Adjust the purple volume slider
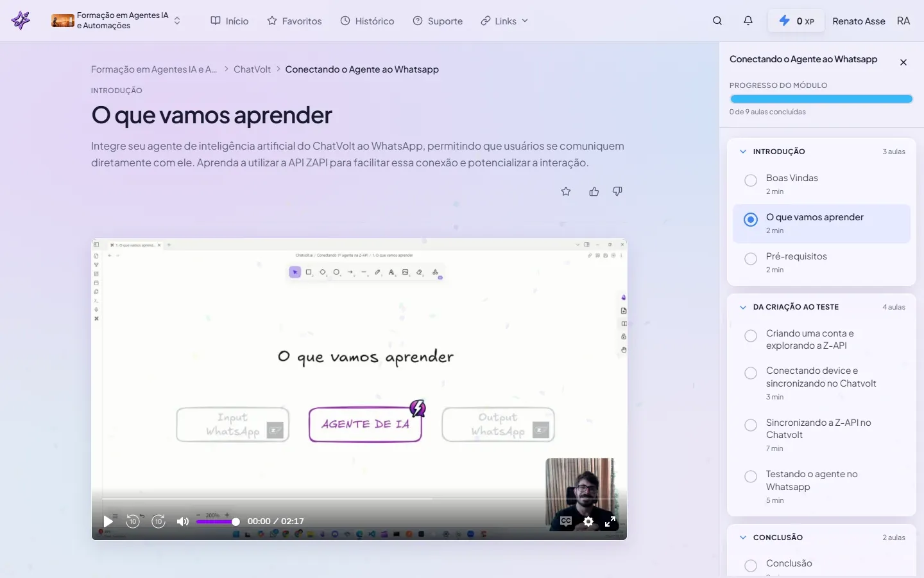 tap(218, 521)
